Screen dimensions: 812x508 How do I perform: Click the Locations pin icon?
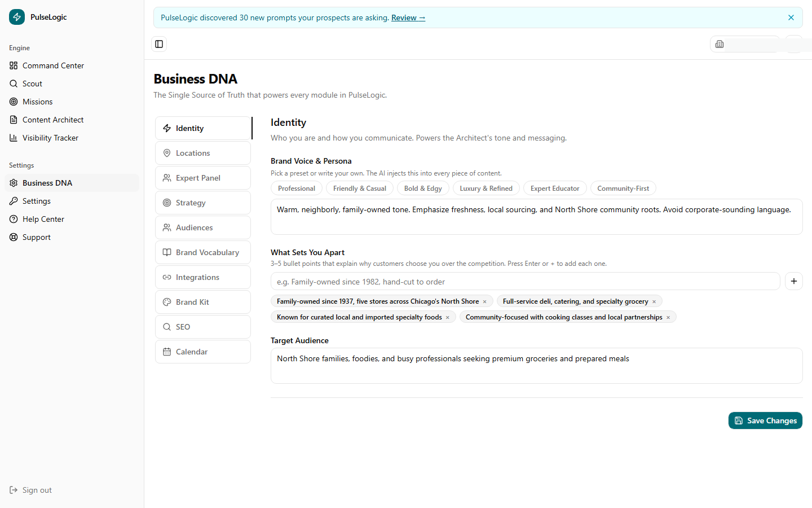(167, 153)
